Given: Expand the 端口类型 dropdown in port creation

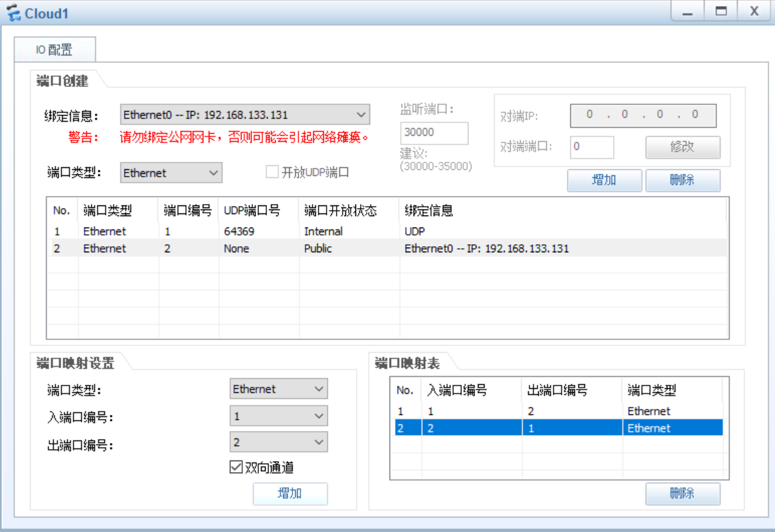Looking at the screenshot, I should 213,173.
